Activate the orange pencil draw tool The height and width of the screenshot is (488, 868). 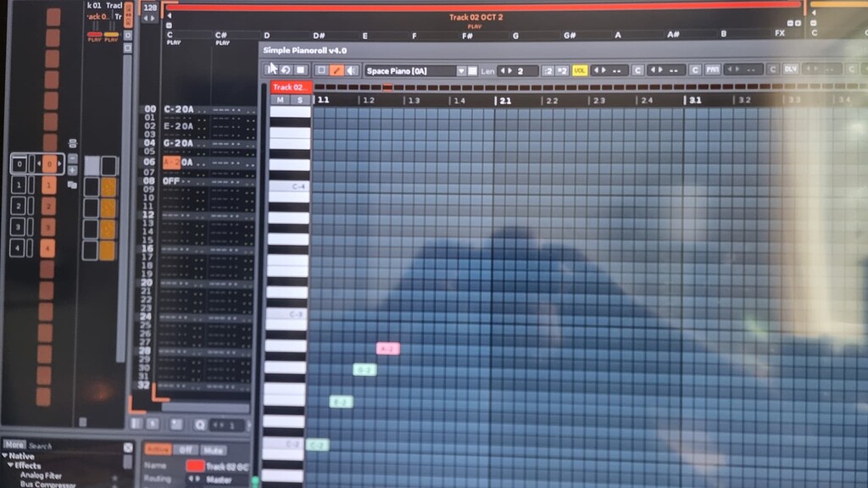336,70
